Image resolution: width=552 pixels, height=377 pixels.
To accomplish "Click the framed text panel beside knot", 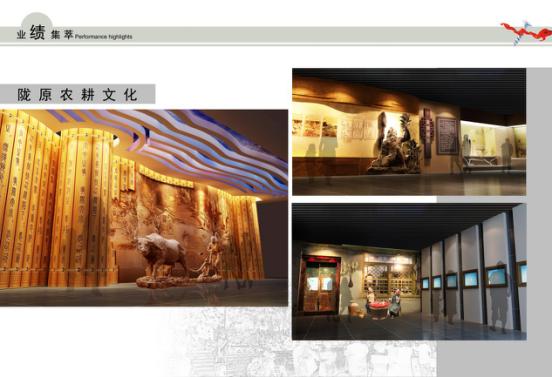I will click(447, 136).
